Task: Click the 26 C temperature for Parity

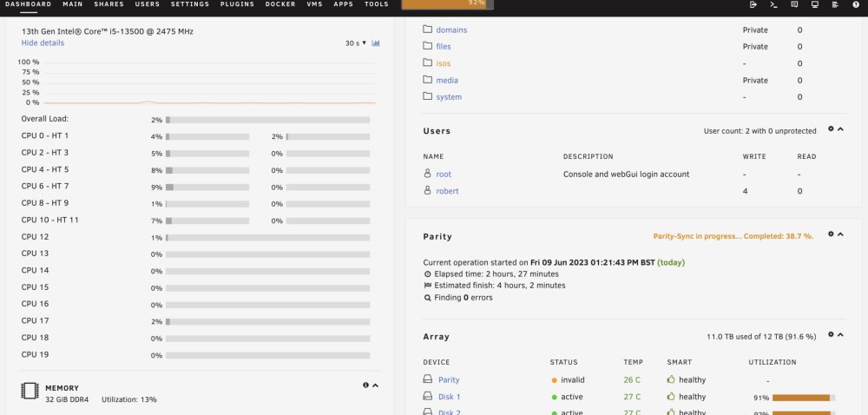Action: (x=632, y=380)
